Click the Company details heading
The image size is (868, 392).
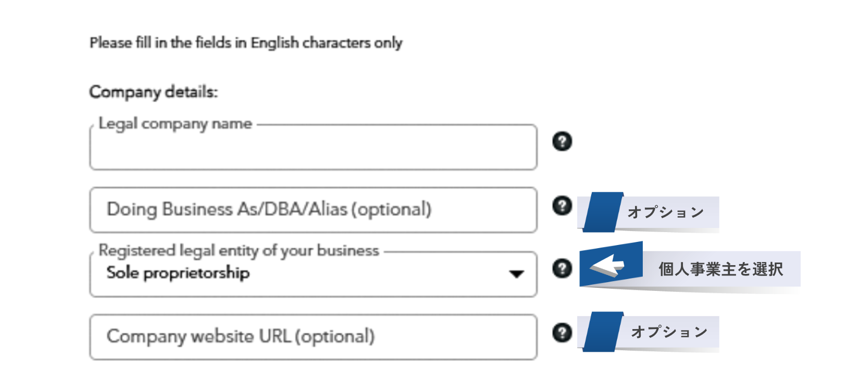(x=154, y=92)
